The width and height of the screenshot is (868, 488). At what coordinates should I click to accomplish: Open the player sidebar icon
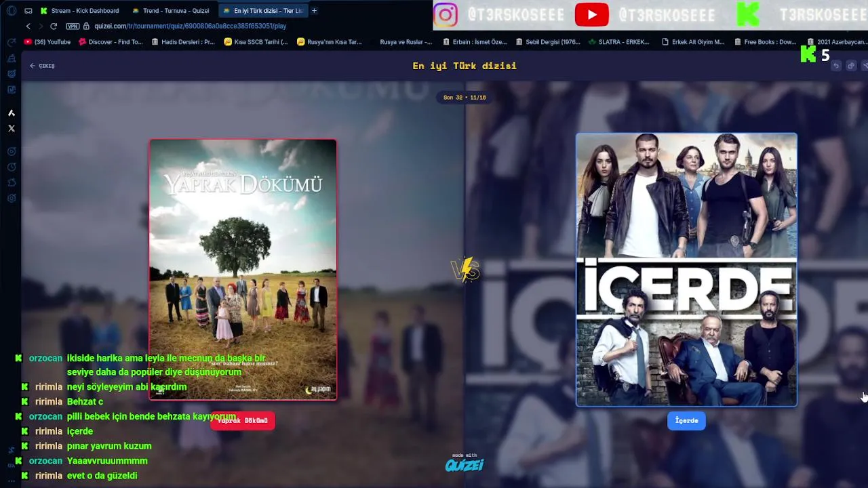[12, 151]
